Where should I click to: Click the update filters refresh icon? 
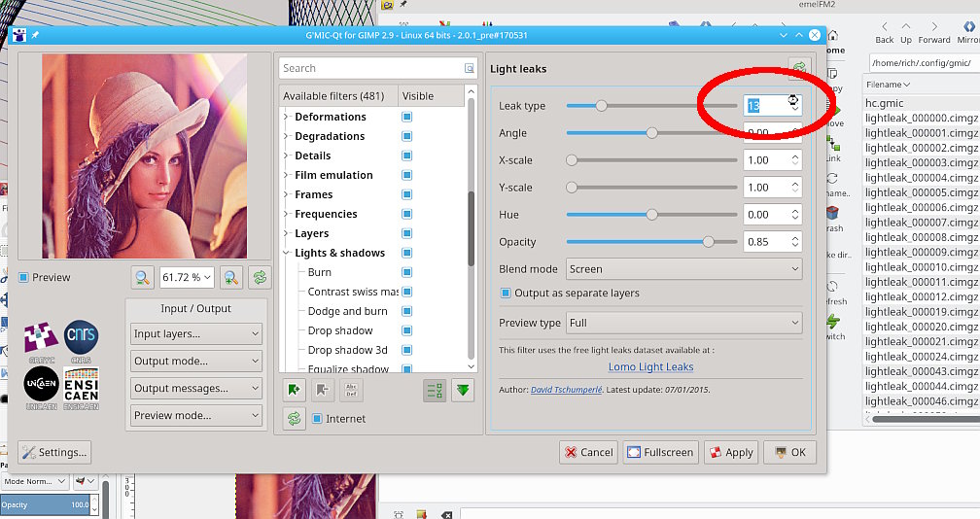tap(294, 419)
